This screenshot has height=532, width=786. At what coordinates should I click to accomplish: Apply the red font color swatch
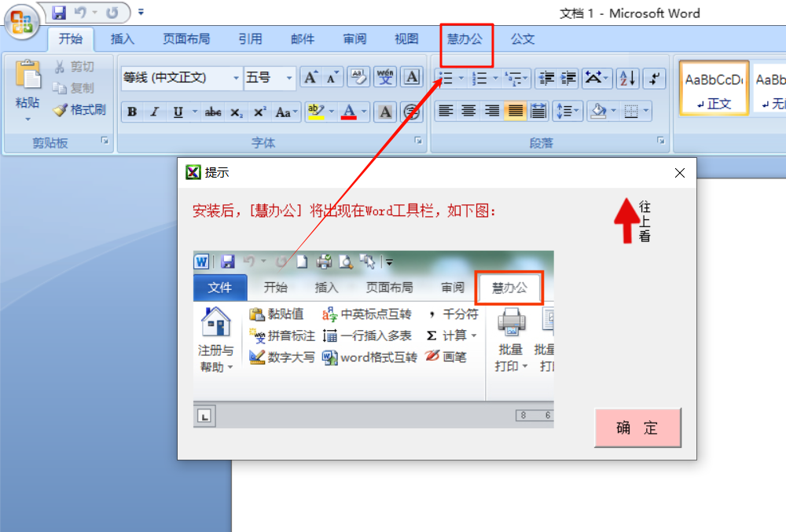(x=349, y=112)
